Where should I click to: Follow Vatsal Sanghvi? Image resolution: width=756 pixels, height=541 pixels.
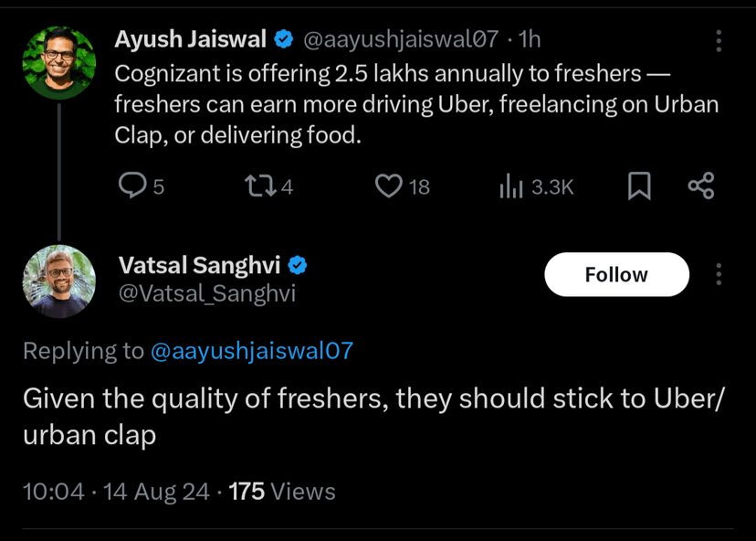616,274
